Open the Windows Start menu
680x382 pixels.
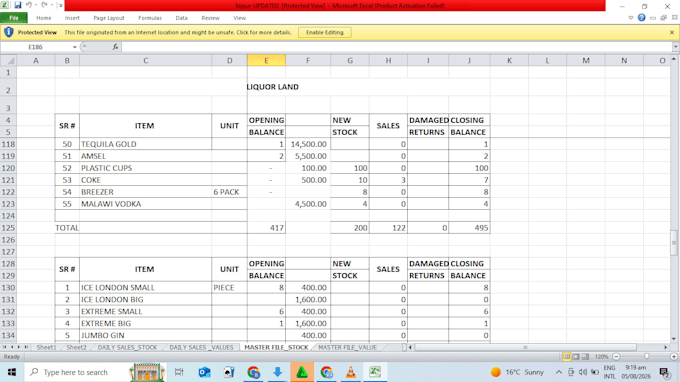[x=12, y=372]
